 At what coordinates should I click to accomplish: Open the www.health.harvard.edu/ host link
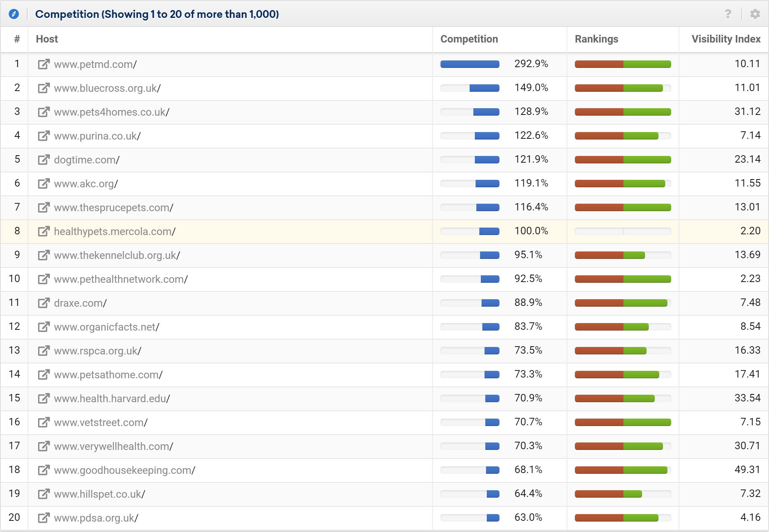click(x=112, y=398)
